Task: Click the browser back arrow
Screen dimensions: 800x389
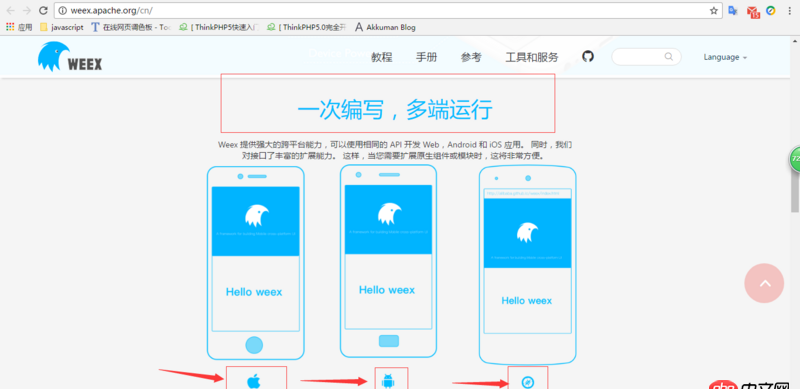Action: (10, 10)
